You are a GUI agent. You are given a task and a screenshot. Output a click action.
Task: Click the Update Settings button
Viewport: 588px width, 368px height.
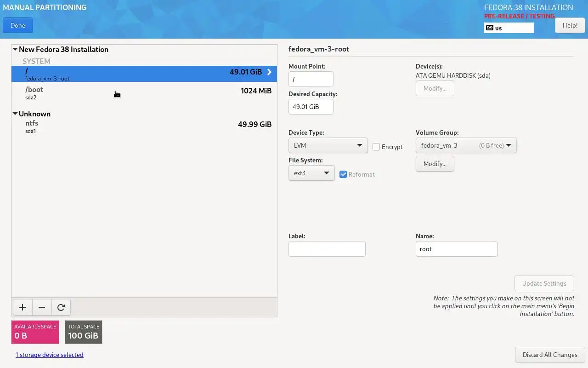[544, 283]
